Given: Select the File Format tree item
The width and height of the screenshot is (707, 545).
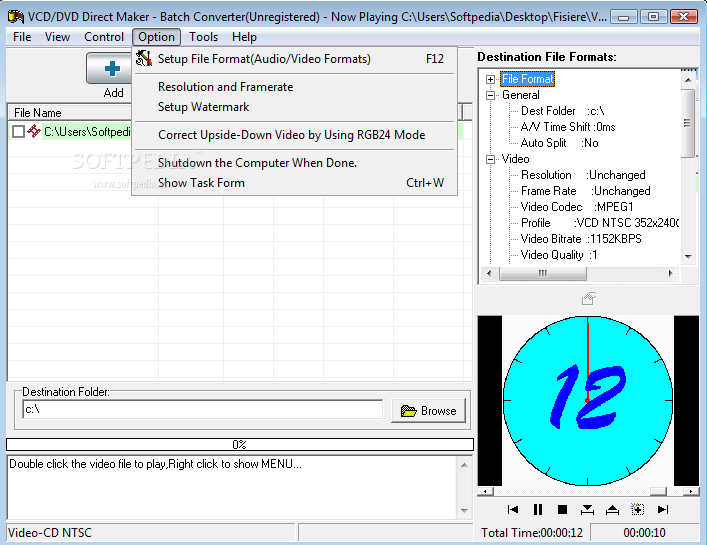Looking at the screenshot, I should (528, 79).
